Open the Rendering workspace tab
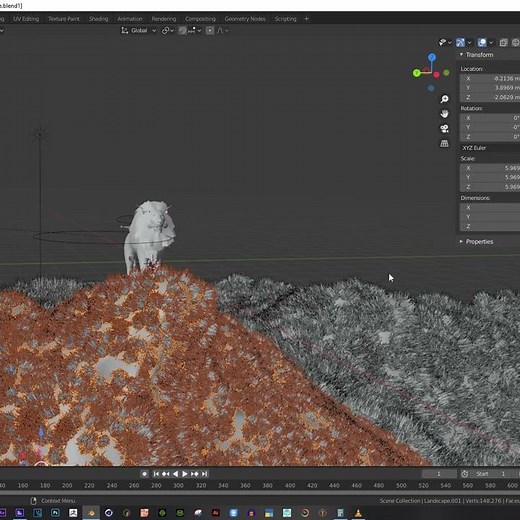The width and height of the screenshot is (520, 520). point(164,19)
